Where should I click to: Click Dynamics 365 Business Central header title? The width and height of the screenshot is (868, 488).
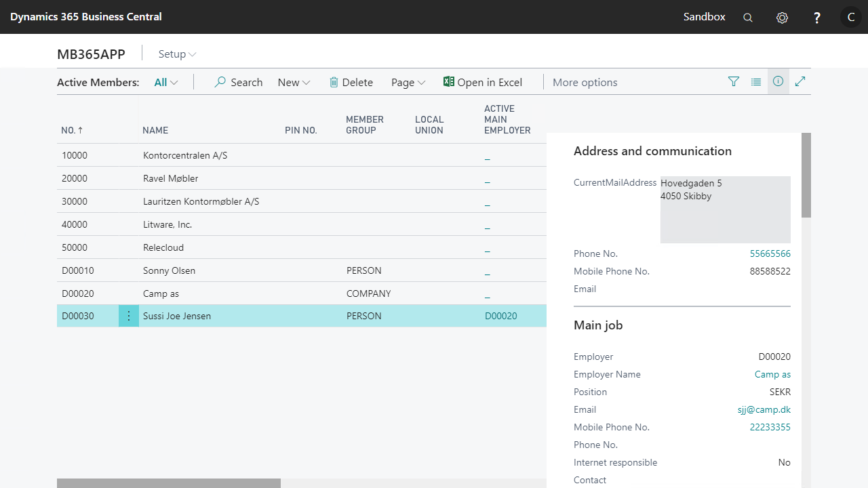point(86,17)
